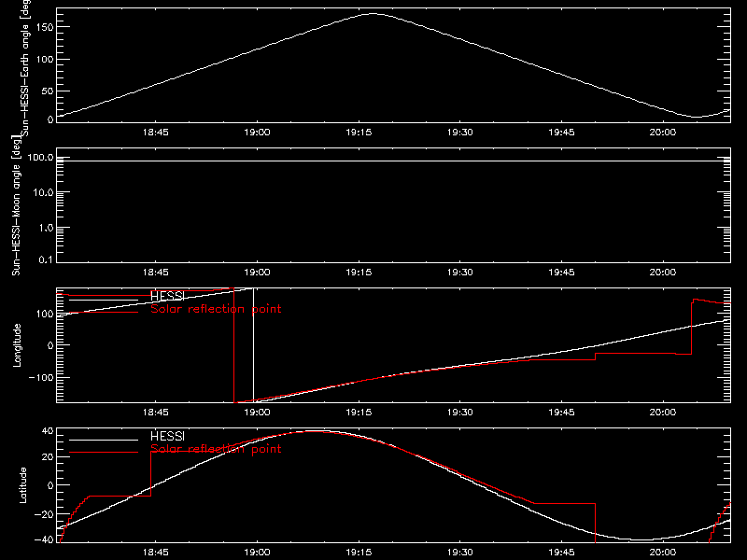
Task: Select tick 100.0 on Sun-HESSI-Moon angle axis
Action: pos(40,157)
